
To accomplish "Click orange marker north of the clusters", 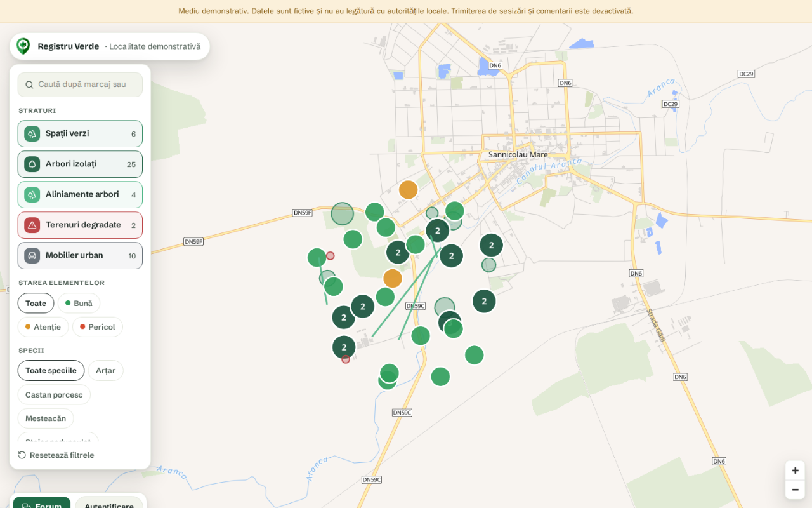I will (409, 190).
